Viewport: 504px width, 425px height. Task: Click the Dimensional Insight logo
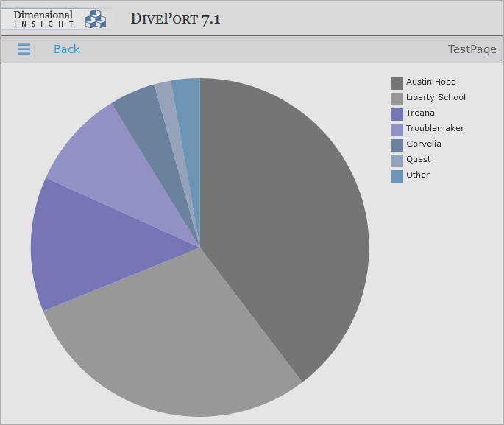coord(60,18)
